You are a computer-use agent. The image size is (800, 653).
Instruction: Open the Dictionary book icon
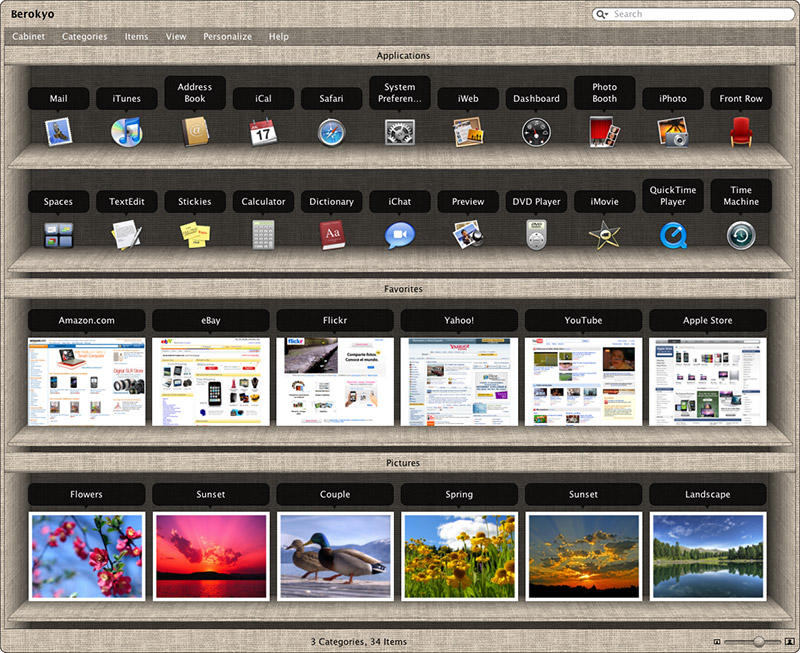tap(332, 235)
